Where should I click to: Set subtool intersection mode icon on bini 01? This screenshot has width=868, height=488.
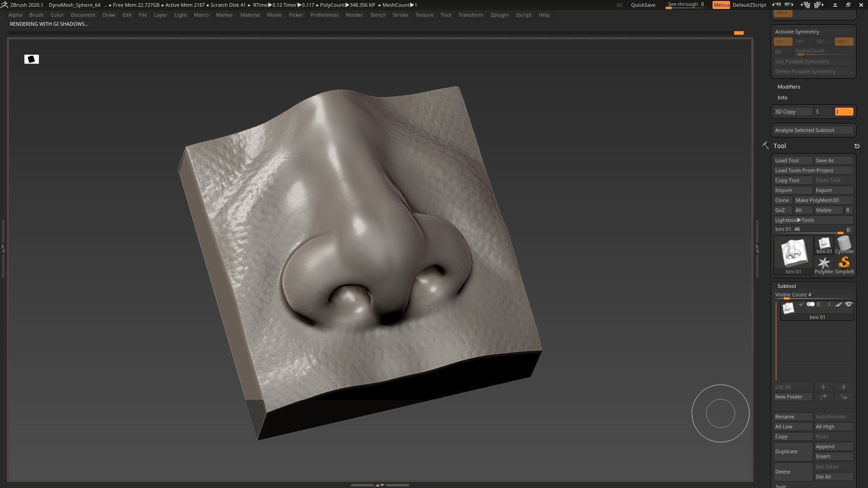click(x=830, y=305)
